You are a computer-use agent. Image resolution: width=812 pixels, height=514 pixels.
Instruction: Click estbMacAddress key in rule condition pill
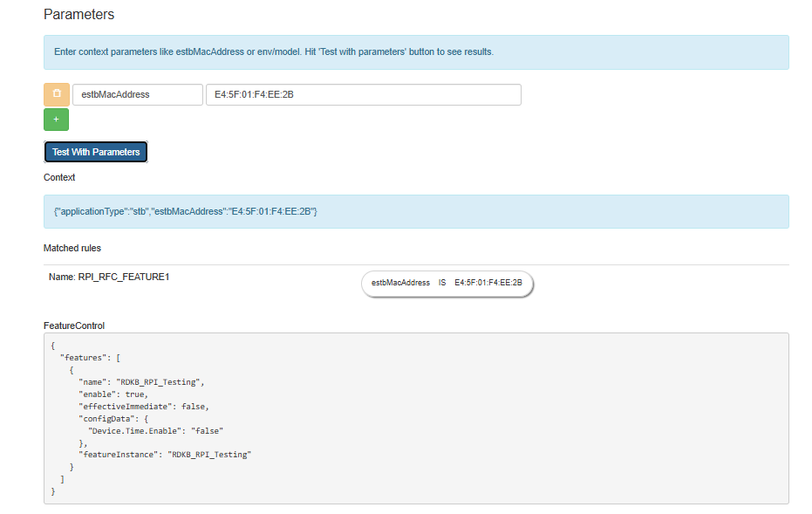(x=400, y=283)
